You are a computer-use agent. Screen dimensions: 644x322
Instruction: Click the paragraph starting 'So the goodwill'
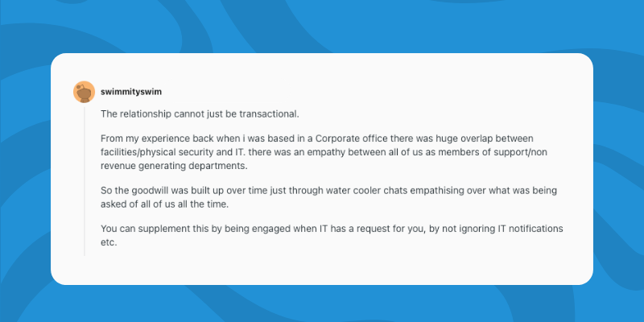coord(328,197)
